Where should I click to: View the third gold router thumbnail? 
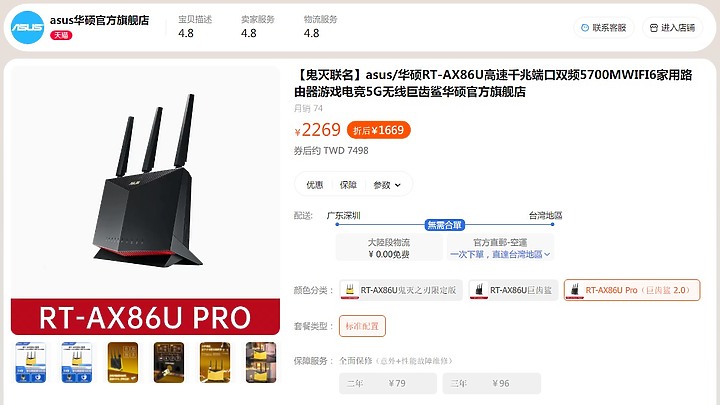123,362
